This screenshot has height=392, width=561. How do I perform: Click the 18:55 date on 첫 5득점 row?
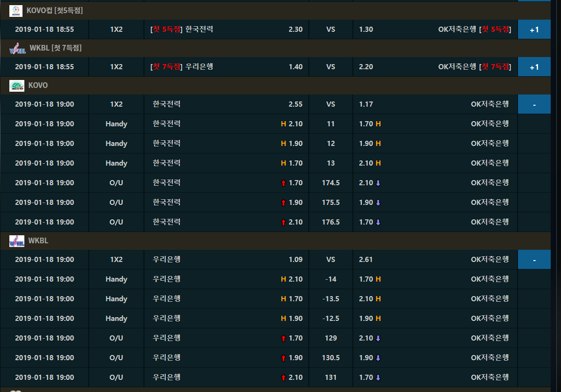[44, 29]
